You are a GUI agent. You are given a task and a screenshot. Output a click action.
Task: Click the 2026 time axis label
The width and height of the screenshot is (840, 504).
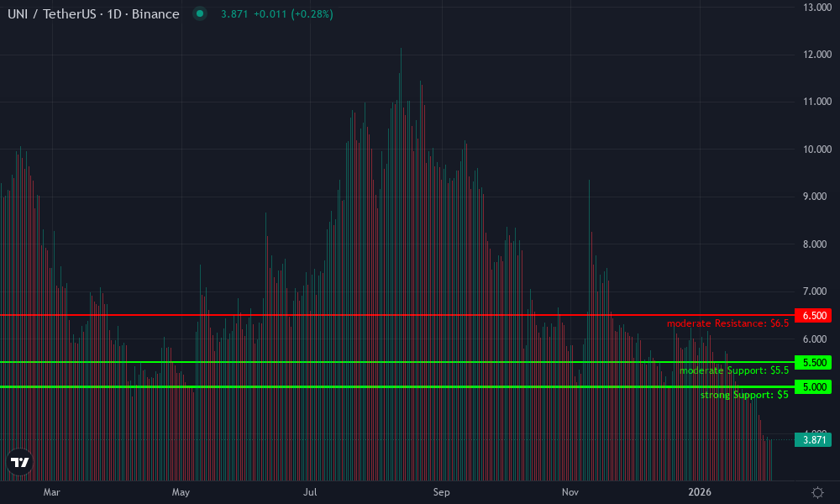coord(700,491)
